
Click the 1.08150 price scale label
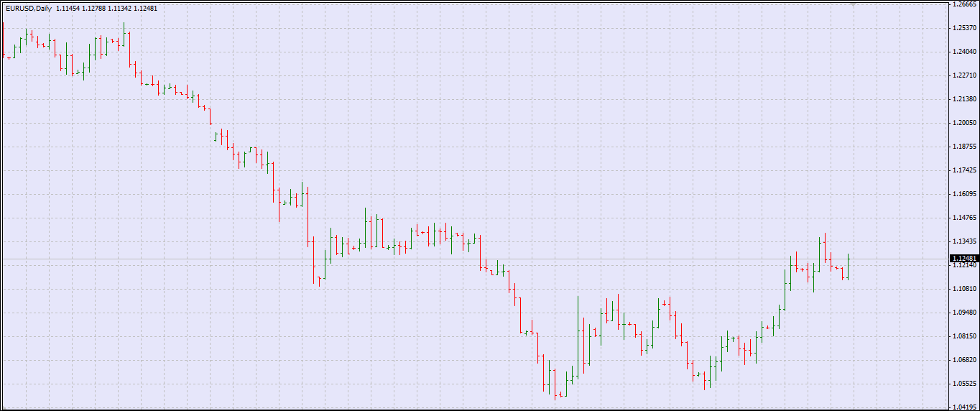click(x=963, y=336)
